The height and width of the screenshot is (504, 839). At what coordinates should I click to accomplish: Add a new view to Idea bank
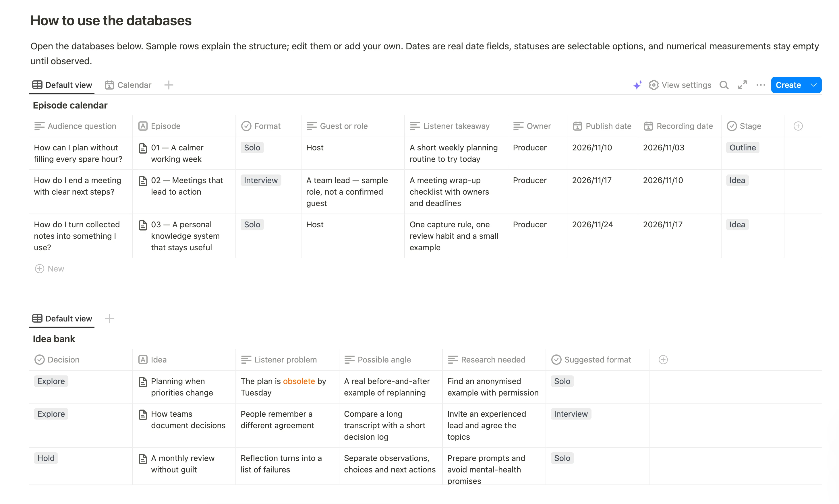pos(109,319)
